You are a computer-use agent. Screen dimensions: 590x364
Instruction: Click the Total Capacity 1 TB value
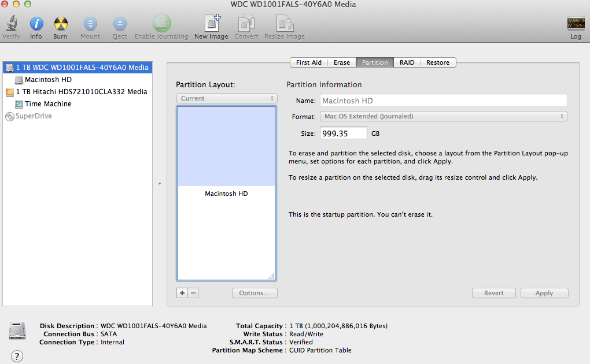[x=338, y=326]
